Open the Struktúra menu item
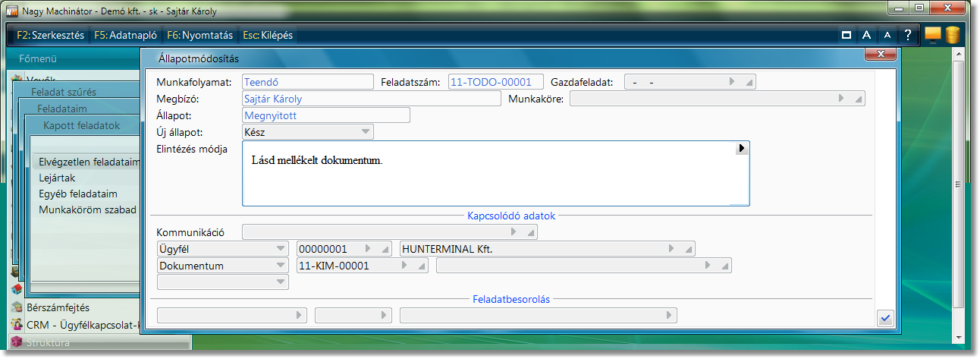The height and width of the screenshot is (359, 980). 48,342
